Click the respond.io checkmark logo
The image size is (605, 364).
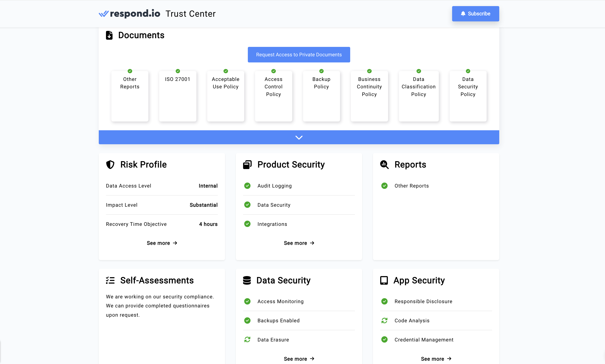[x=104, y=14]
